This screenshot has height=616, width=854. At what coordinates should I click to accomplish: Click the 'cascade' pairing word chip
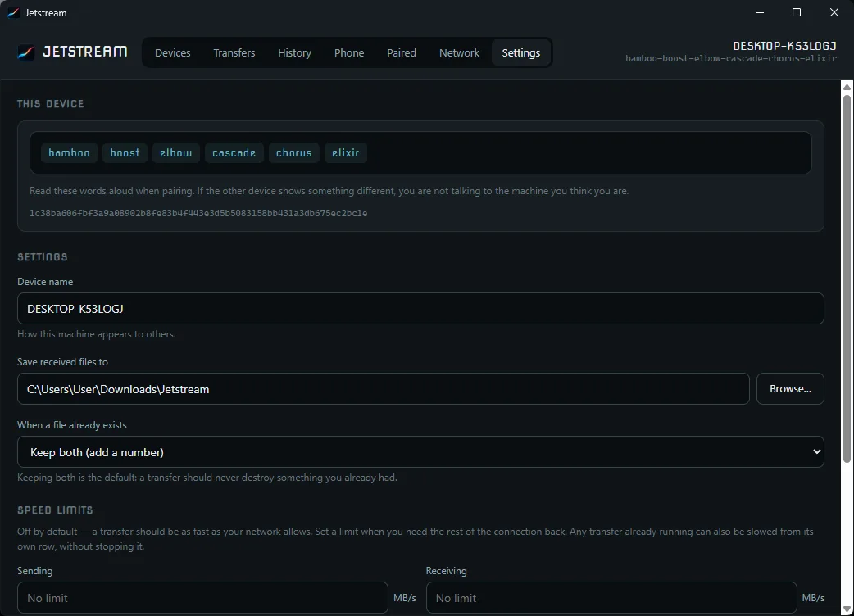(234, 153)
